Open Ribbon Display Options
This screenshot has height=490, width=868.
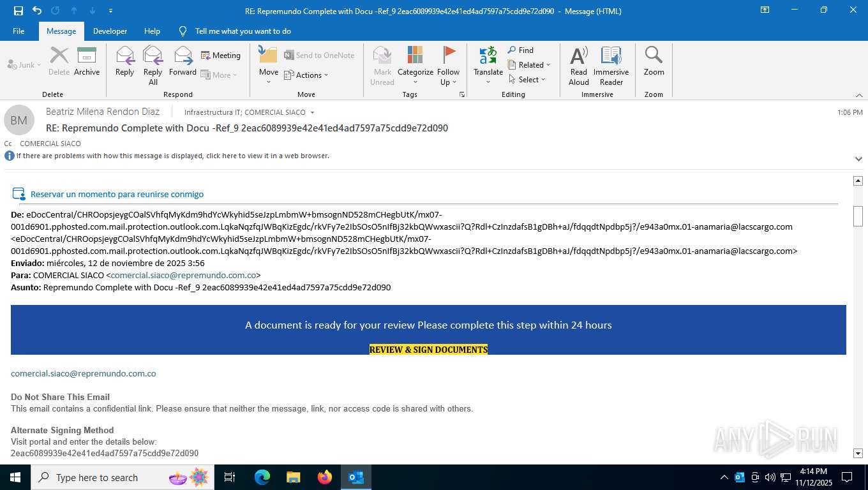pyautogui.click(x=765, y=10)
